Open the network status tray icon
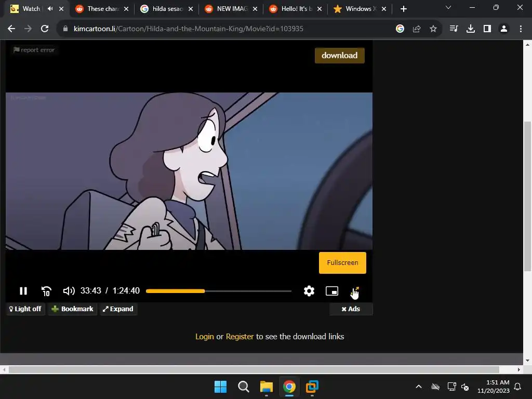Viewport: 532px width, 399px height. coord(451,387)
